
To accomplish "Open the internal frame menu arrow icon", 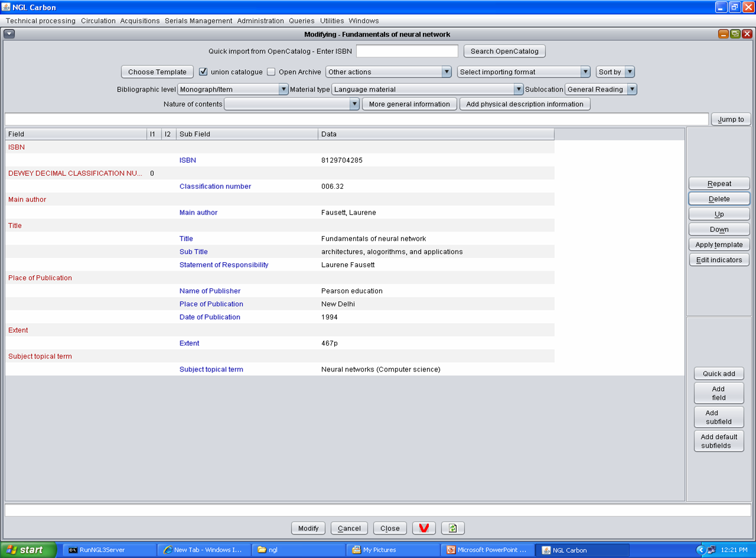I will 9,34.
